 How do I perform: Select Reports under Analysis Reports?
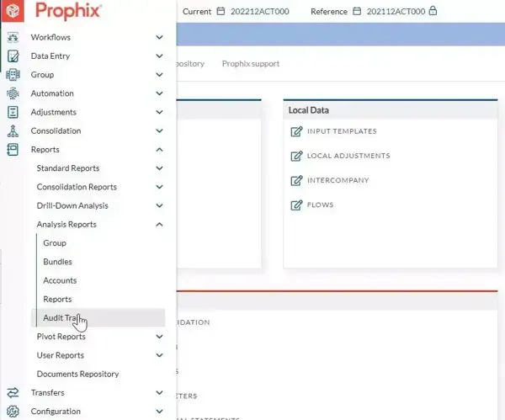tap(57, 299)
